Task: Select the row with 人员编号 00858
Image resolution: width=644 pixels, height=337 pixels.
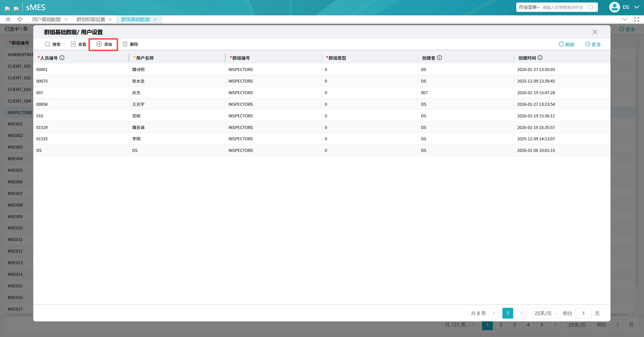Action: (x=322, y=104)
